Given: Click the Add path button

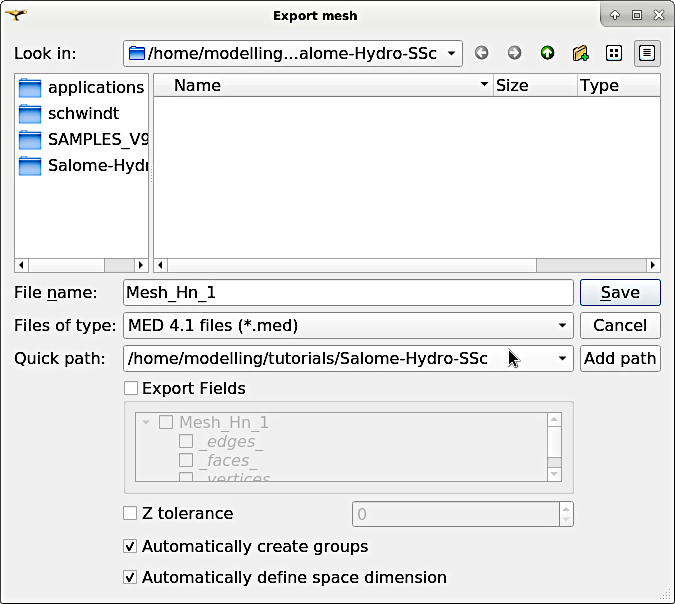Looking at the screenshot, I should [620, 358].
